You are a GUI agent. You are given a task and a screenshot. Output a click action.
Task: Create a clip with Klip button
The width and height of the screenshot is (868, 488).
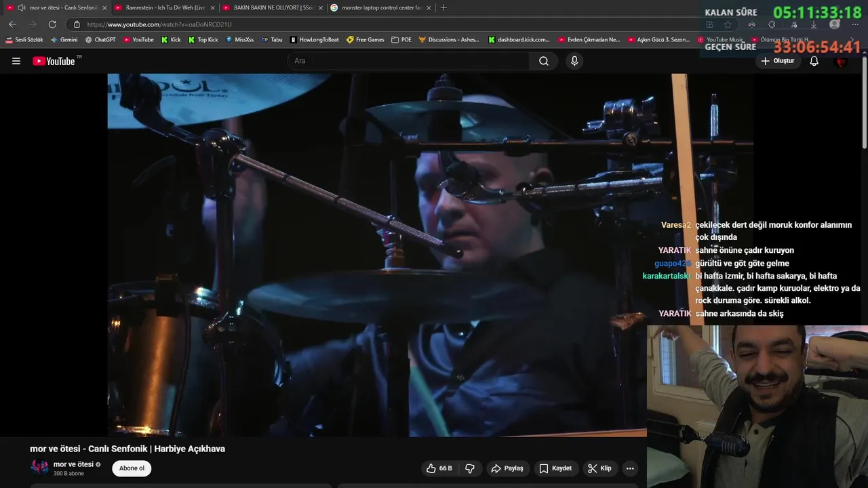(x=599, y=468)
